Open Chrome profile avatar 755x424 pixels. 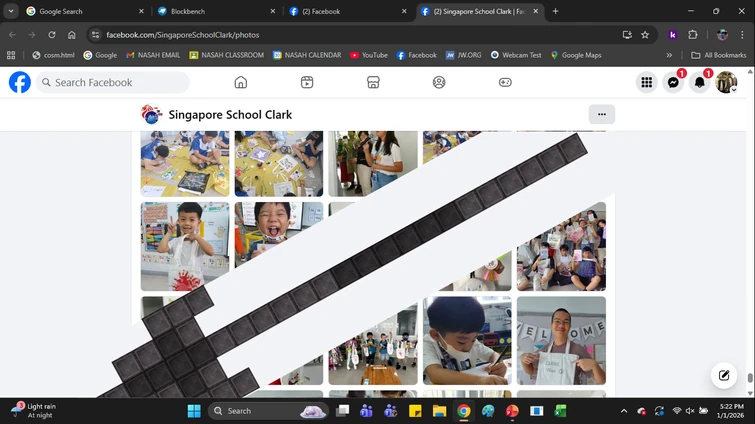point(722,35)
